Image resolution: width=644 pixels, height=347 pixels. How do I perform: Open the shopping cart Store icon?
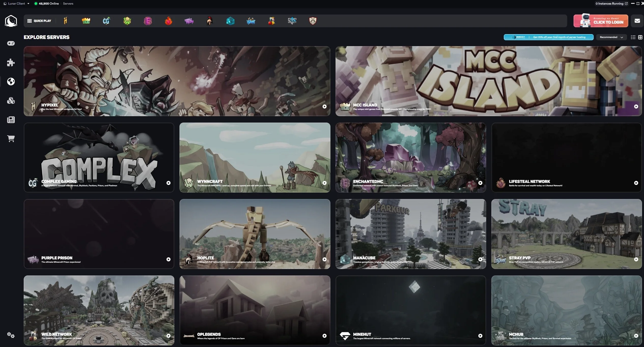[x=11, y=139]
